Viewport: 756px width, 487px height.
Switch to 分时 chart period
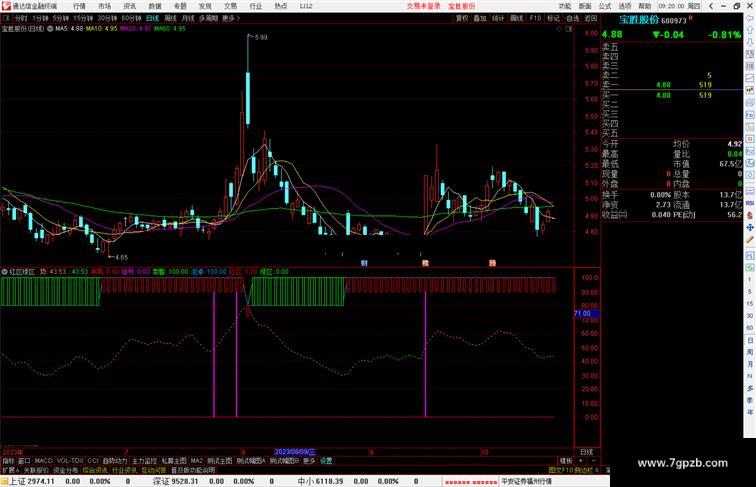21,18
